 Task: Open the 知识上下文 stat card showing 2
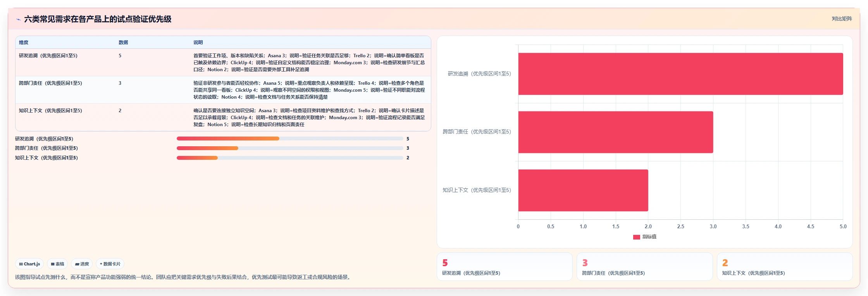(x=785, y=267)
